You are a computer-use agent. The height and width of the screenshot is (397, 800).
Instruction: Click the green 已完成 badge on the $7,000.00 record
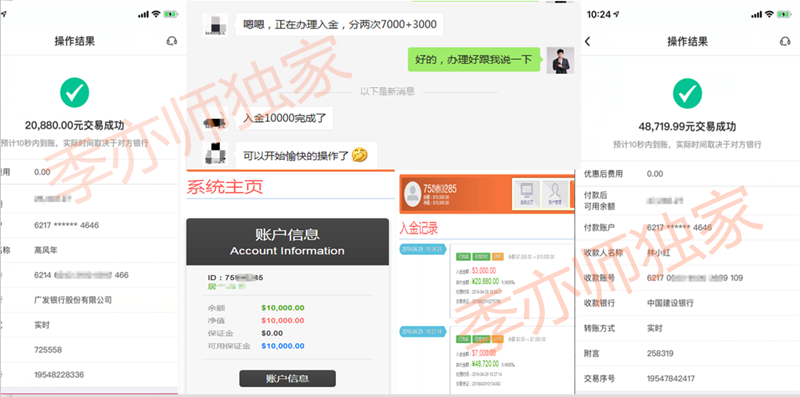point(463,339)
